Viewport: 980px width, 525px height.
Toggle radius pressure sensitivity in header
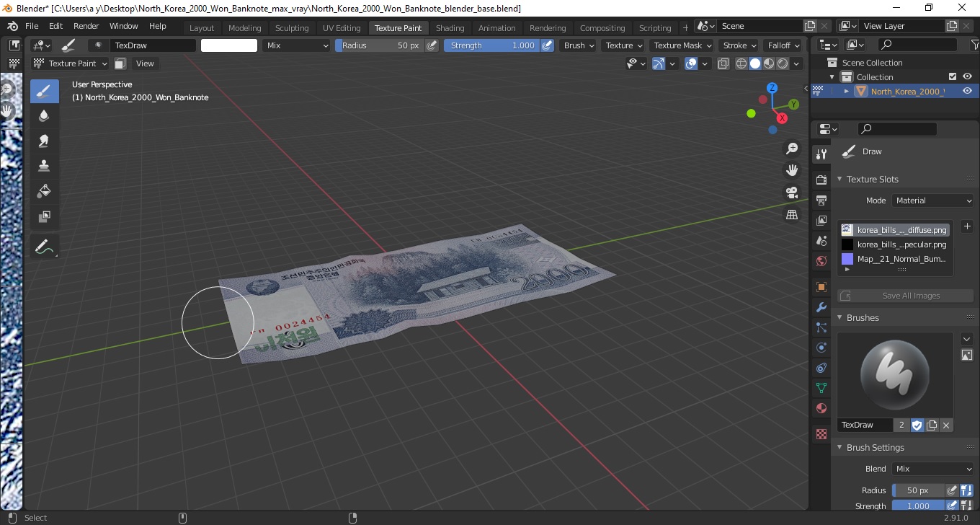click(x=432, y=45)
